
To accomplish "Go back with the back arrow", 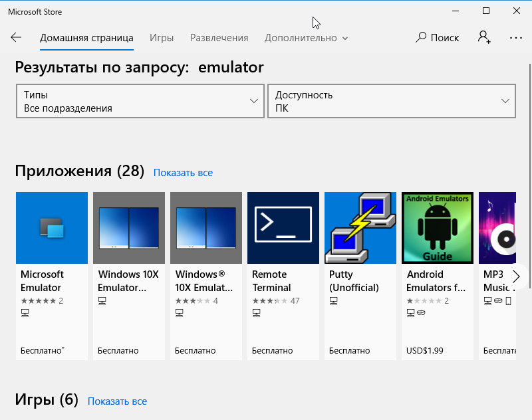I will pyautogui.click(x=16, y=38).
